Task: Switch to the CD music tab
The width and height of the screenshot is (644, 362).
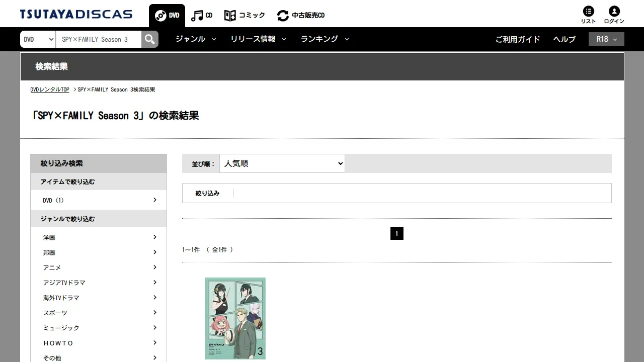Action: tap(202, 16)
